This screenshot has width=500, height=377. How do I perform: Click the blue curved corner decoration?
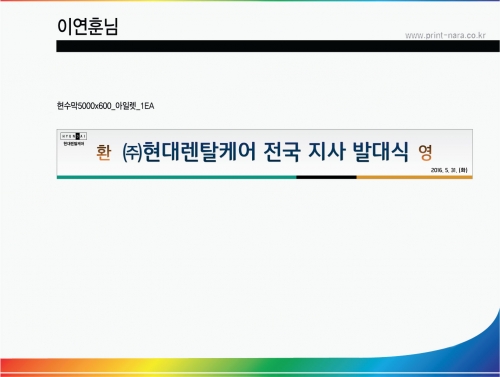tap(480, 337)
